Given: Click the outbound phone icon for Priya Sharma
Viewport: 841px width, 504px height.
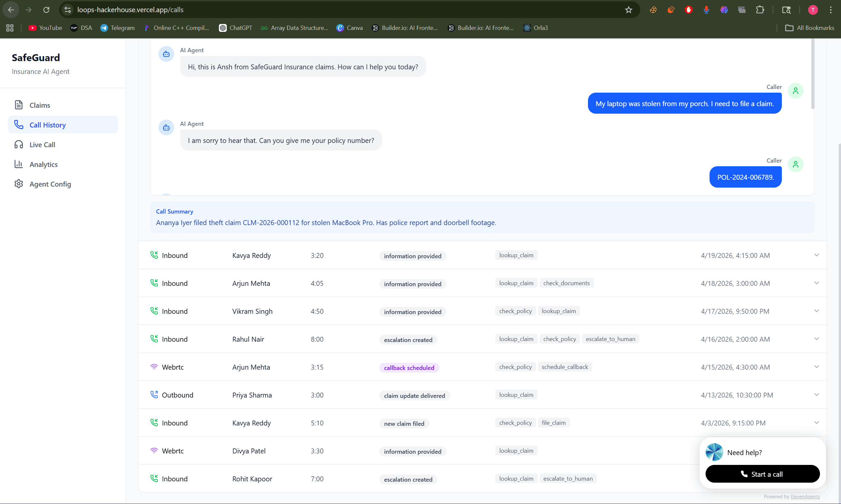Looking at the screenshot, I should coord(154,394).
